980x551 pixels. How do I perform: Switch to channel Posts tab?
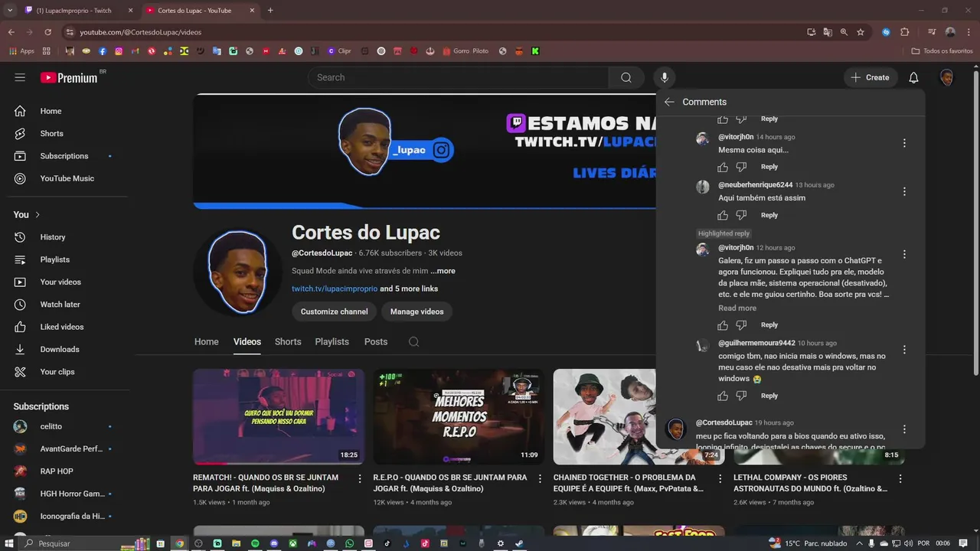pos(376,342)
